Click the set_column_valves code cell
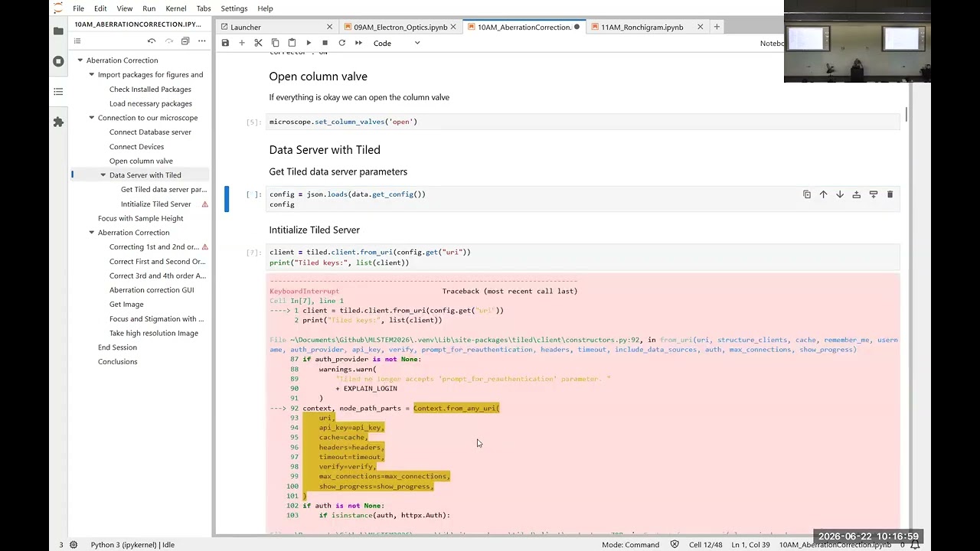The width and height of the screenshot is (980, 551). [x=583, y=122]
